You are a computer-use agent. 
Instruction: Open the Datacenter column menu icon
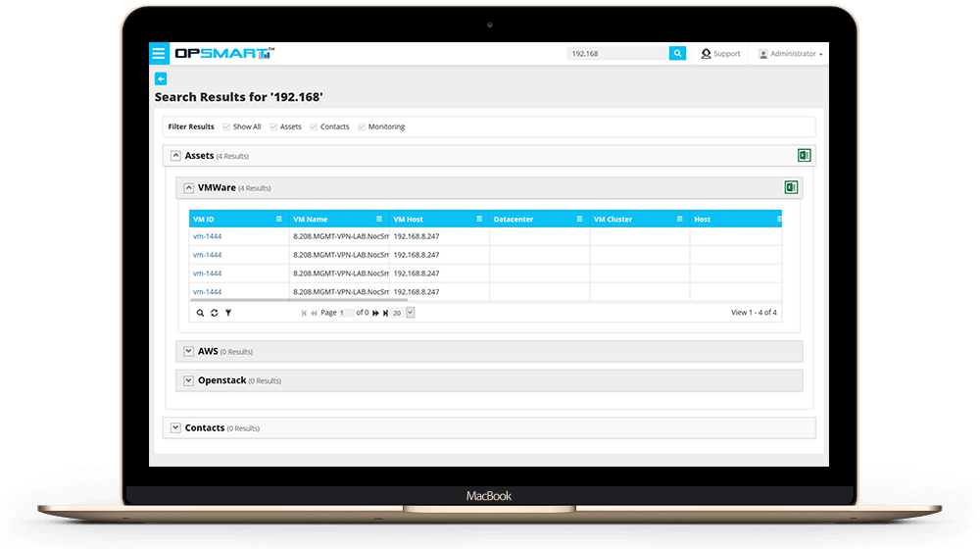point(579,219)
